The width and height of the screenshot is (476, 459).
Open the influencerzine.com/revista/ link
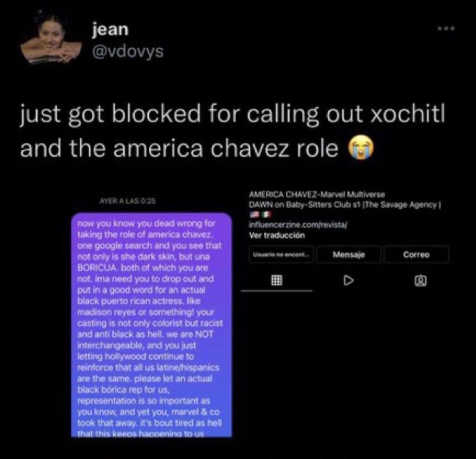click(x=298, y=225)
